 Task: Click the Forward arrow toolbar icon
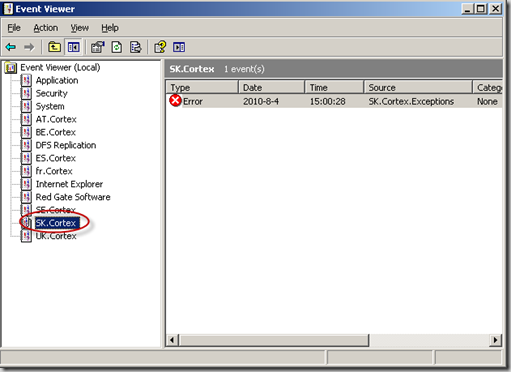coord(29,47)
